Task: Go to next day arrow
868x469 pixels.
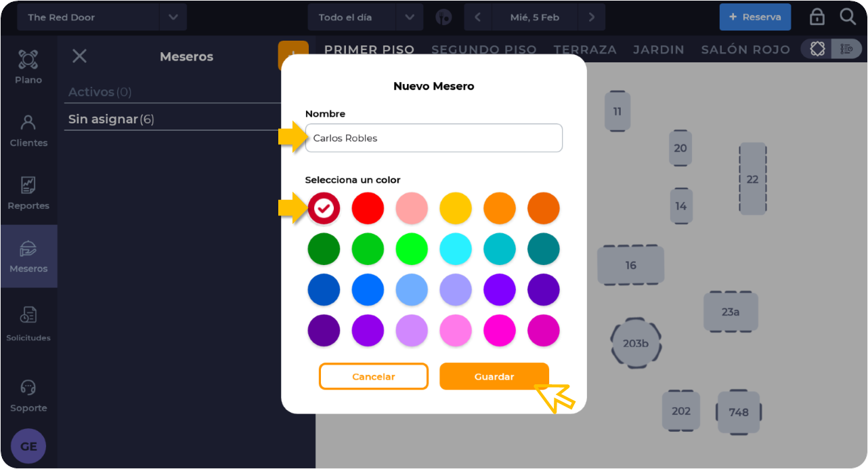Action: (x=592, y=17)
